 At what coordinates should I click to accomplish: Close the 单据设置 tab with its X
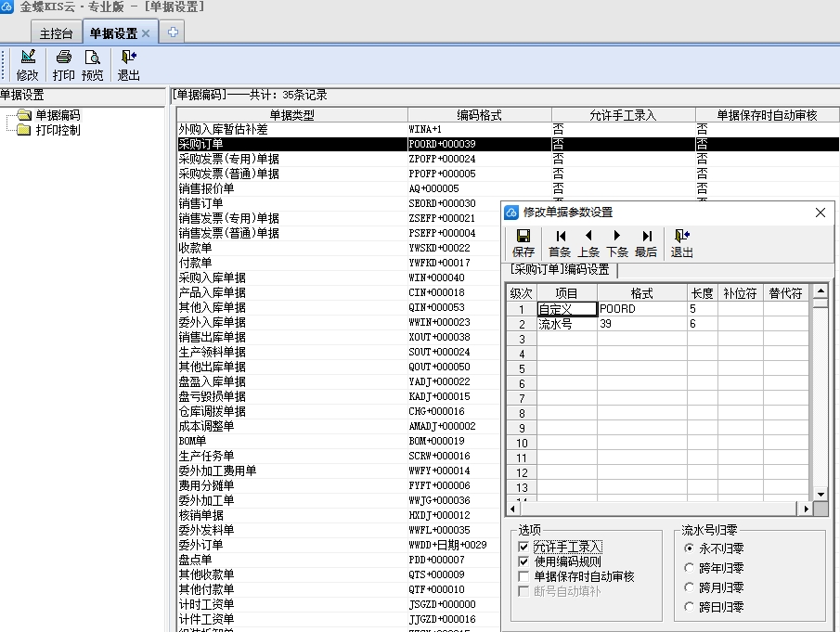click(146, 33)
